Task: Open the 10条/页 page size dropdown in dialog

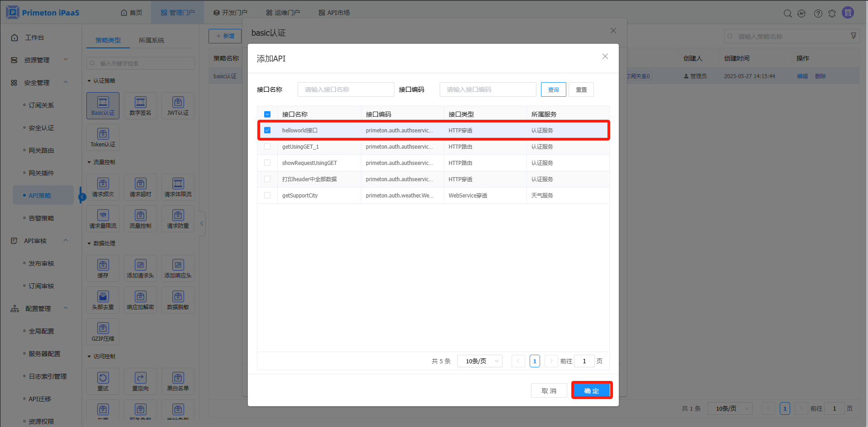Action: tap(479, 361)
